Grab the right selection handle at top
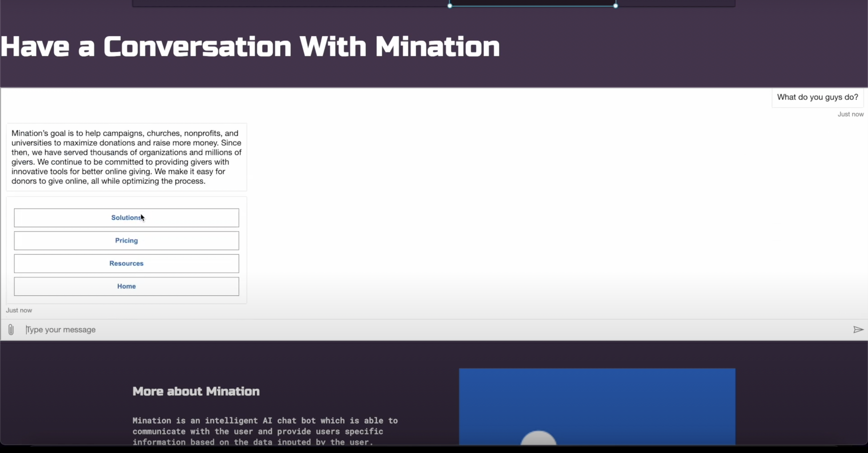The image size is (868, 453). [x=615, y=6]
